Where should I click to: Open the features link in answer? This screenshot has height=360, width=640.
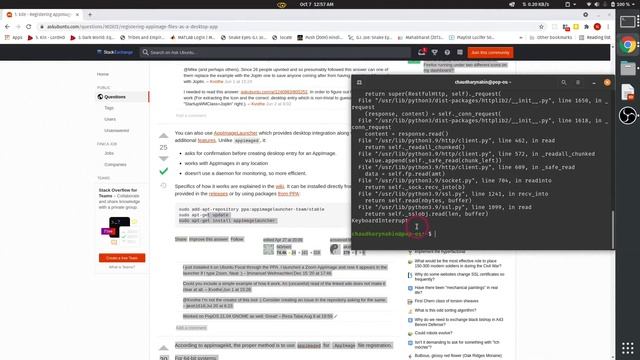click(x=207, y=140)
